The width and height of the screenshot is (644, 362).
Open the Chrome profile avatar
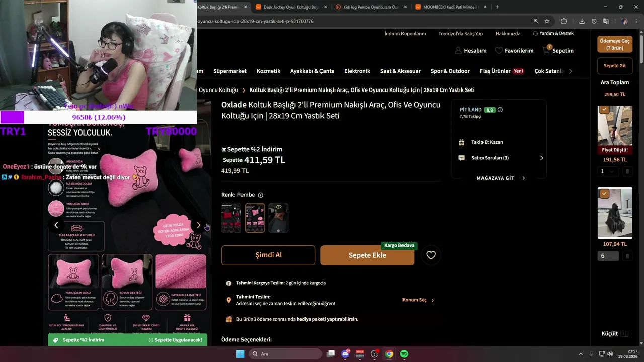tap(624, 21)
